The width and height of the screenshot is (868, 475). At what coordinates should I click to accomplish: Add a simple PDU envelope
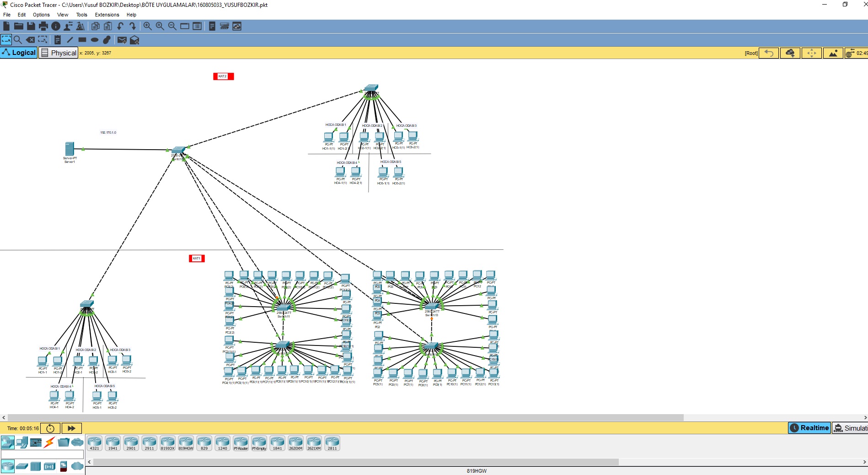click(x=122, y=40)
